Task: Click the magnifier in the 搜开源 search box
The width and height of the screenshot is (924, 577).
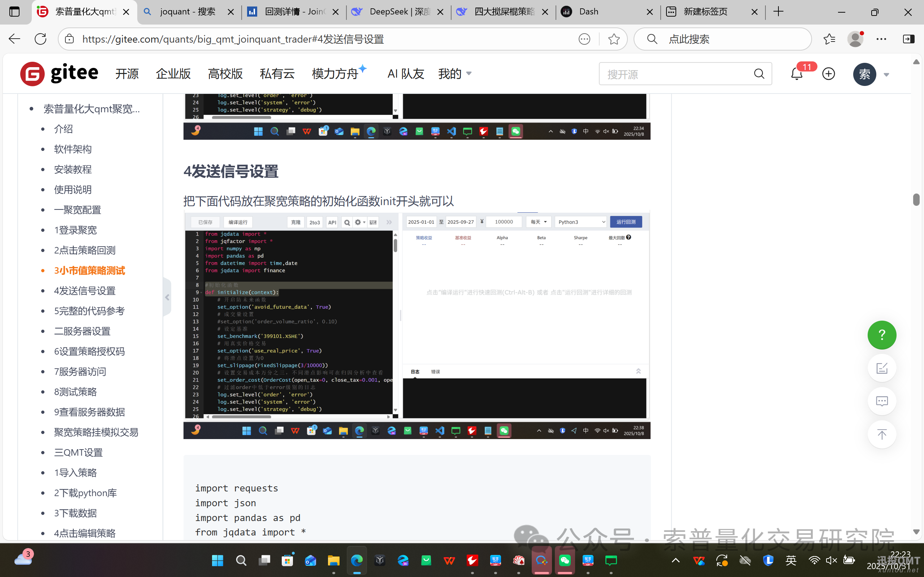Action: [759, 74]
